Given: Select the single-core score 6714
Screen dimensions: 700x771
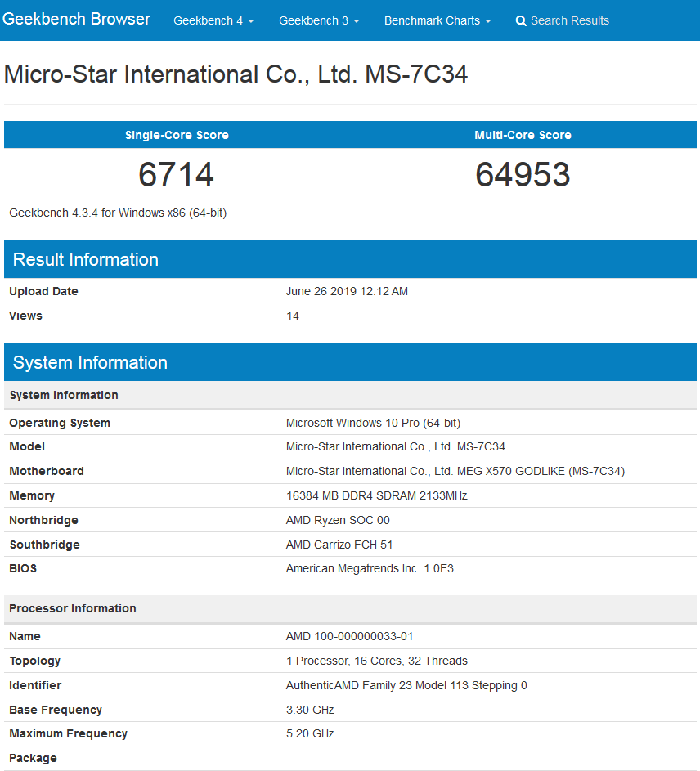Looking at the screenshot, I should [177, 174].
